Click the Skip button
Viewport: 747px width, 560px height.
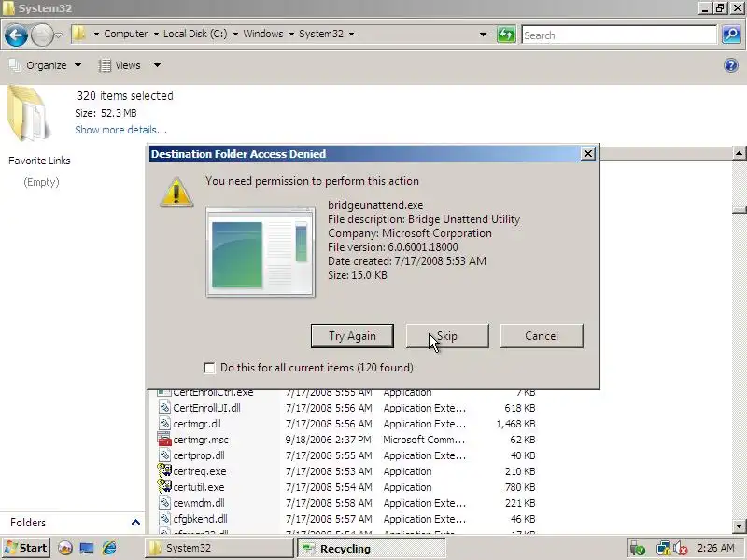point(447,336)
